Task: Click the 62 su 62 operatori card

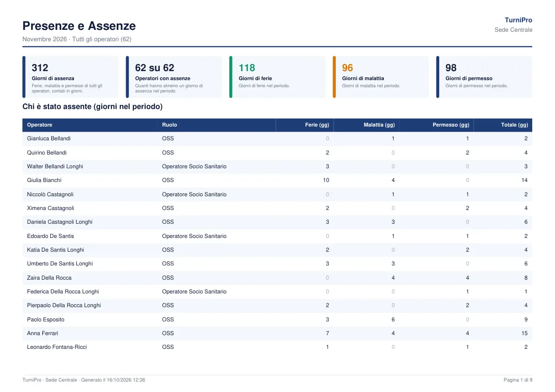Action: click(x=174, y=77)
